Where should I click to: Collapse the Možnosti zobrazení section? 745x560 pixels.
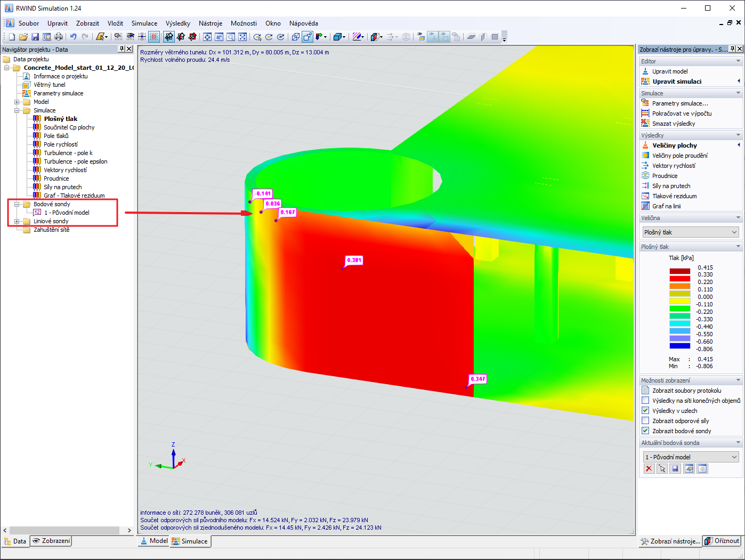pyautogui.click(x=738, y=380)
